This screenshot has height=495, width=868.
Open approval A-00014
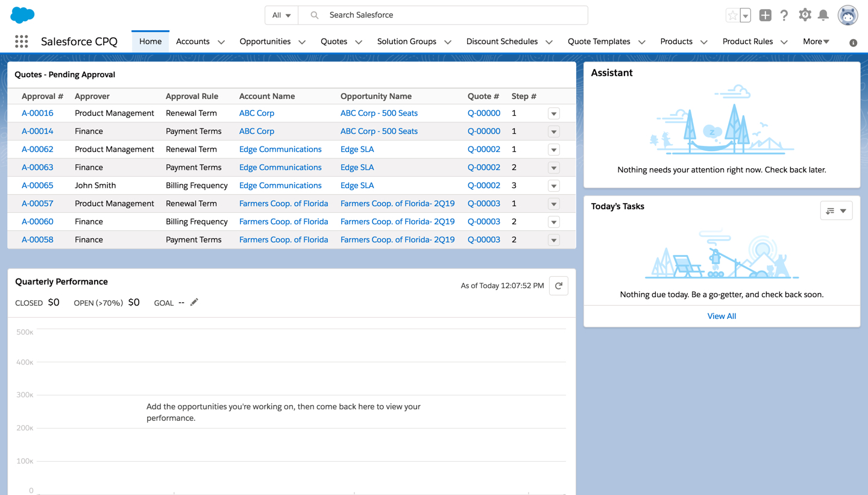37,131
